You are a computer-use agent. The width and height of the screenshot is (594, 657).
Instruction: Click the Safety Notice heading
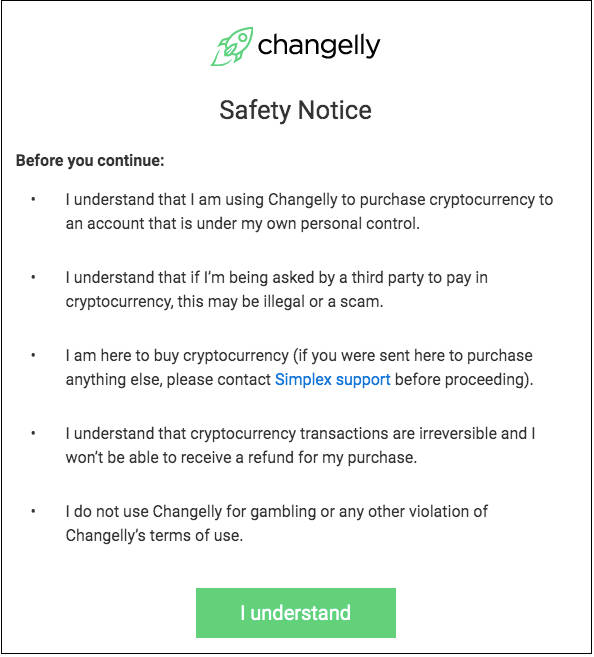pos(296,110)
